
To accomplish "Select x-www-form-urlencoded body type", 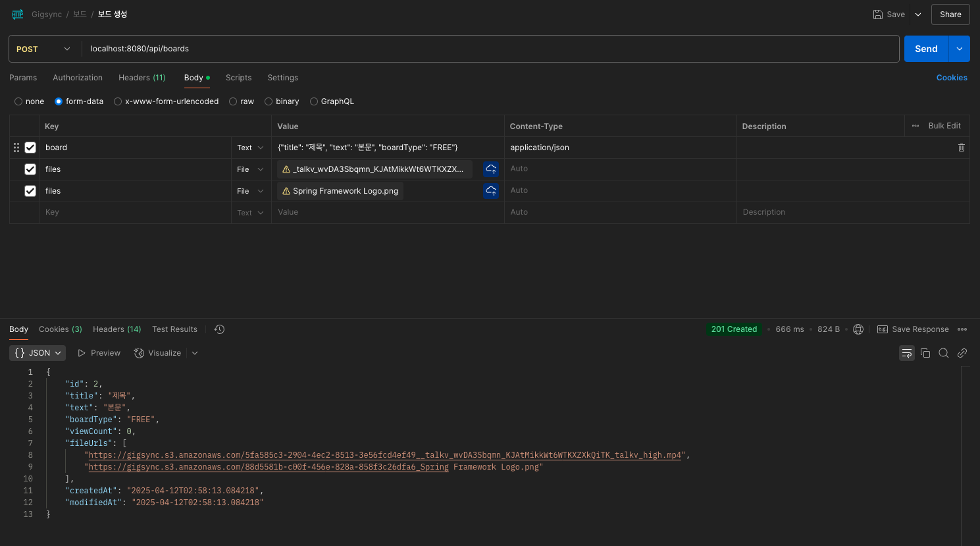I will pos(118,101).
